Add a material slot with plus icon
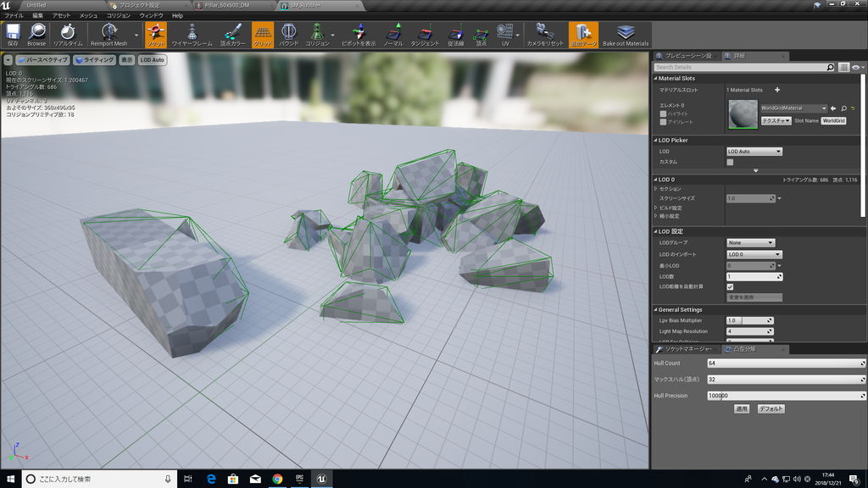This screenshot has height=488, width=868. coord(777,90)
